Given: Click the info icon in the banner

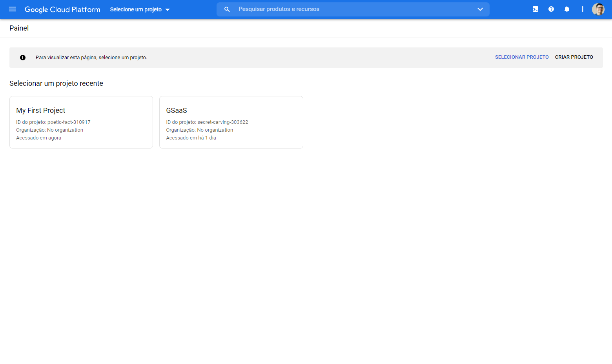Looking at the screenshot, I should [x=23, y=58].
